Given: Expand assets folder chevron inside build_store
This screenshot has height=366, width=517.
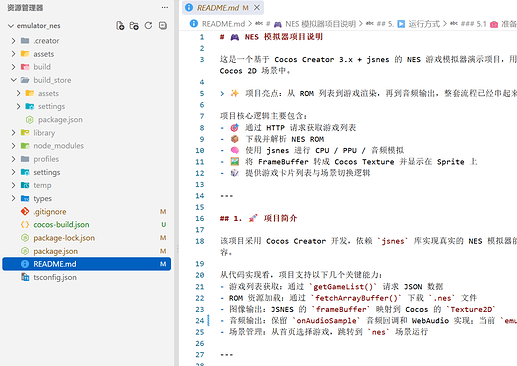Looking at the screenshot, I should (18, 93).
